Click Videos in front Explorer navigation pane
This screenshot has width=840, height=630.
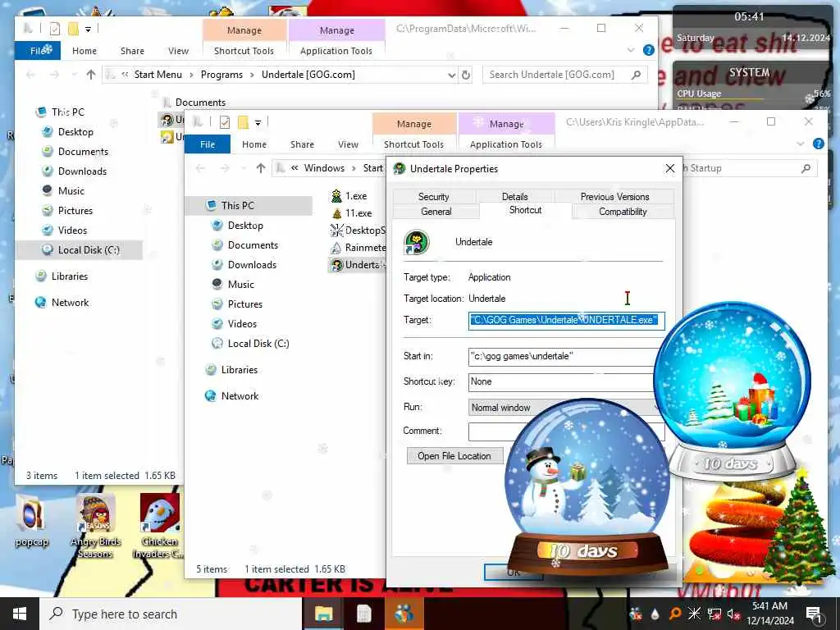coord(242,324)
